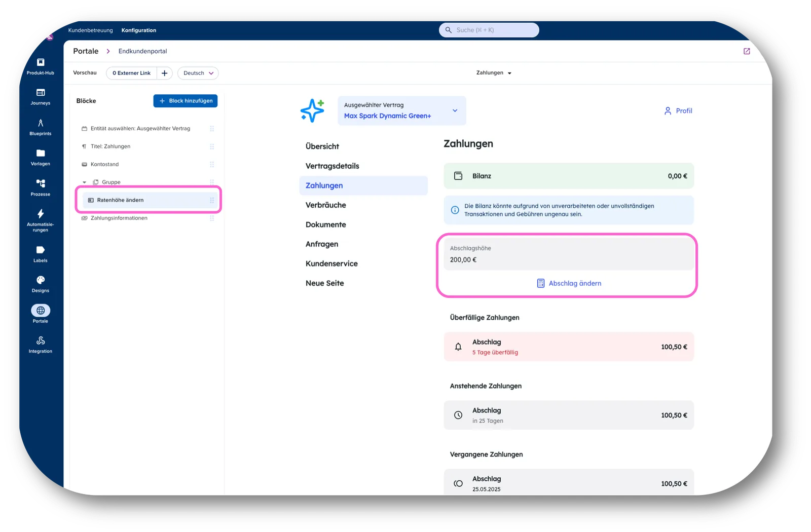
Task: Open Dokumente menu item
Action: [326, 224]
